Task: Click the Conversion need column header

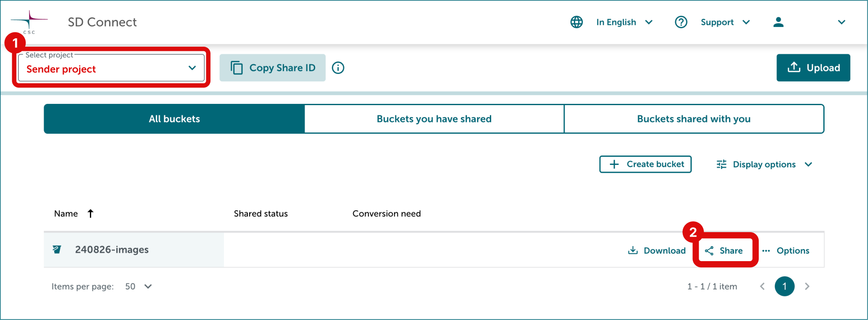Action: tap(387, 214)
